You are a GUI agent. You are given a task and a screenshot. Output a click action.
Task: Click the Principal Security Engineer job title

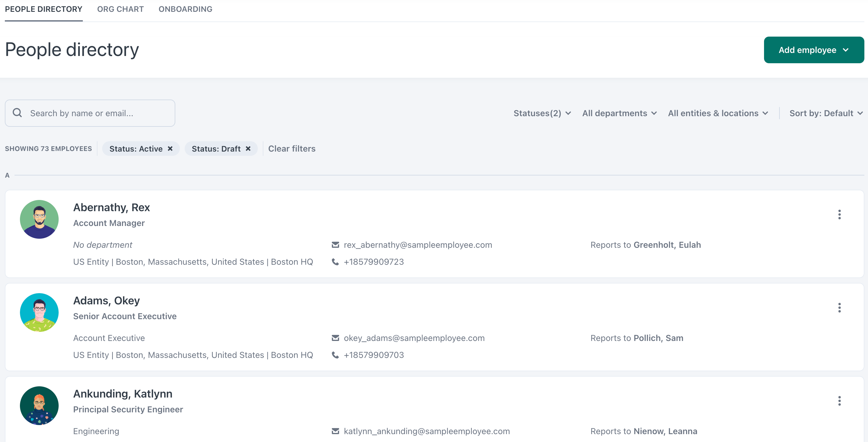128,409
